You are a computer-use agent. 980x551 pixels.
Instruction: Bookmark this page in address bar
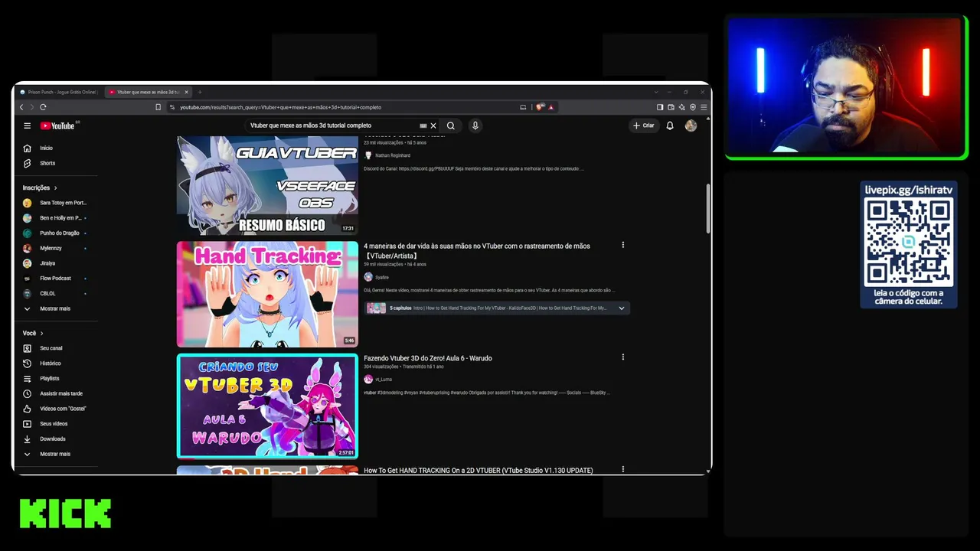click(x=158, y=107)
